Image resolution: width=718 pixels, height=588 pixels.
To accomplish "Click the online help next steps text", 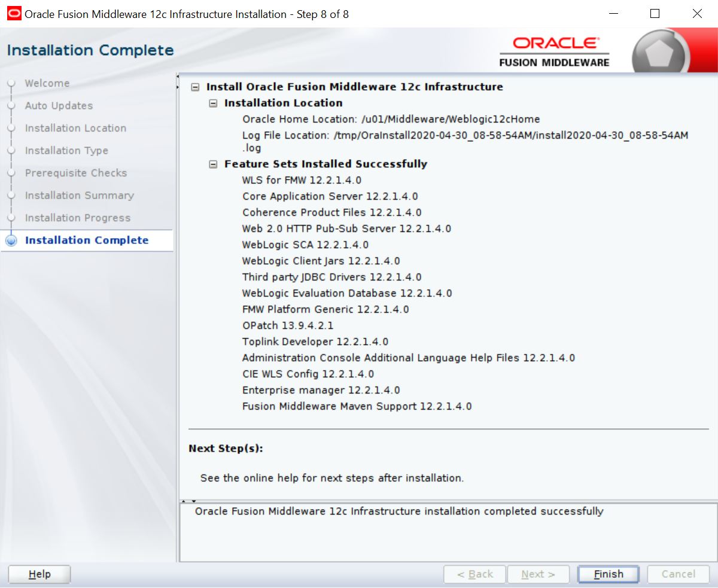I will pyautogui.click(x=332, y=479).
